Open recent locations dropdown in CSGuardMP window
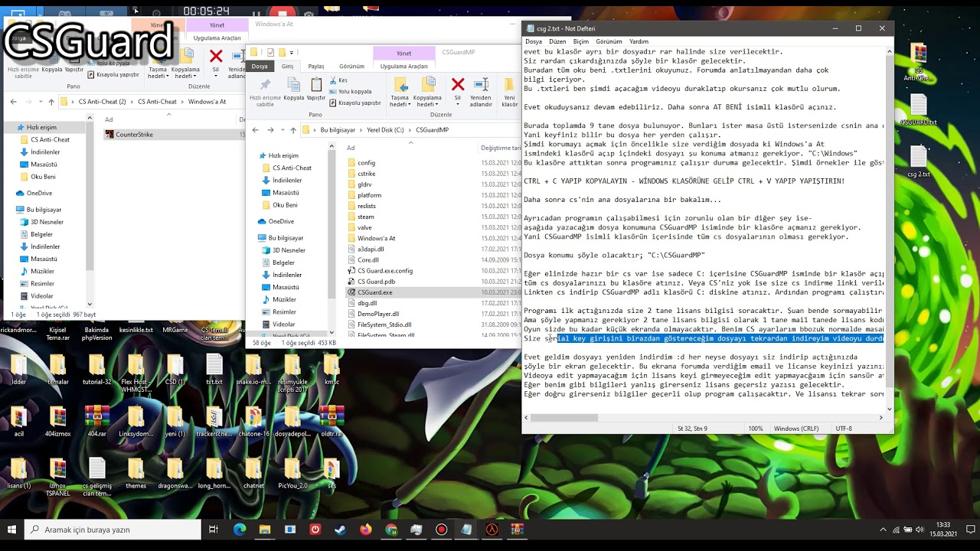Viewport: 980px width, 551px height. click(x=281, y=130)
